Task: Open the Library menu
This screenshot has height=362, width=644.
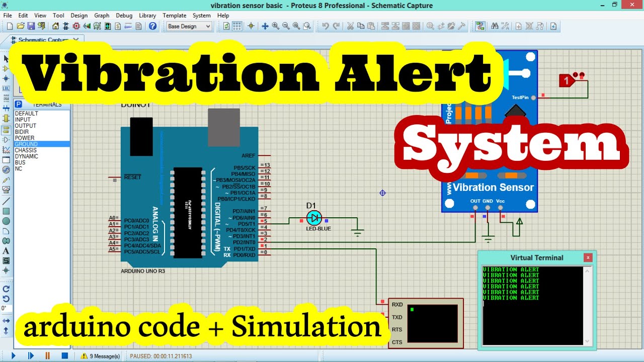Action: tap(147, 16)
